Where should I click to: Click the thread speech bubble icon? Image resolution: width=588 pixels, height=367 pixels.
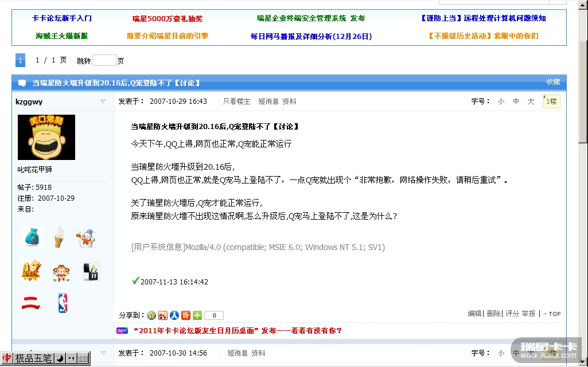[x=22, y=83]
